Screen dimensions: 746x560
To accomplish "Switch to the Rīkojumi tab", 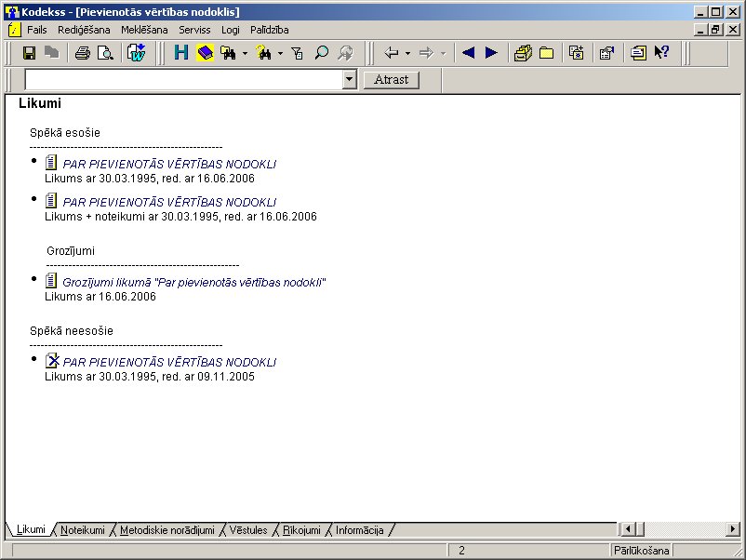I will click(x=301, y=530).
